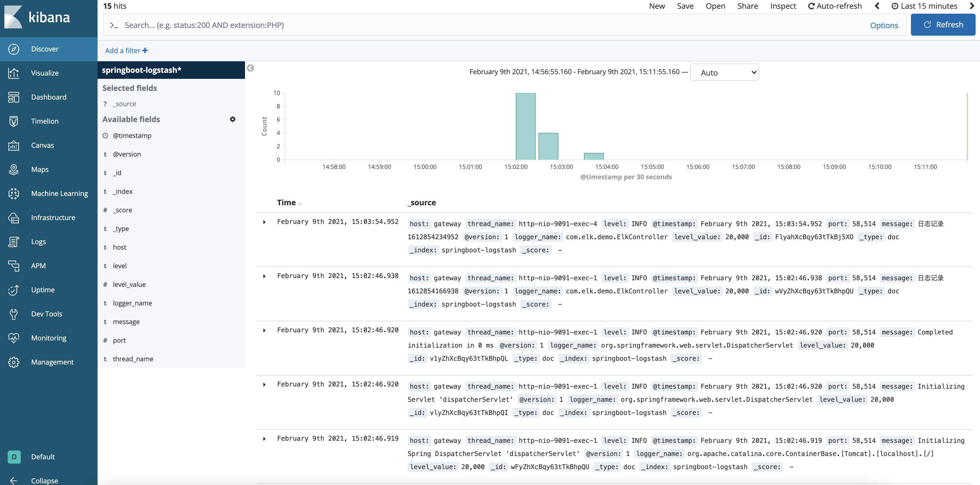Open the Monitoring heartbeat icon
The image size is (980, 485).
[x=14, y=338]
